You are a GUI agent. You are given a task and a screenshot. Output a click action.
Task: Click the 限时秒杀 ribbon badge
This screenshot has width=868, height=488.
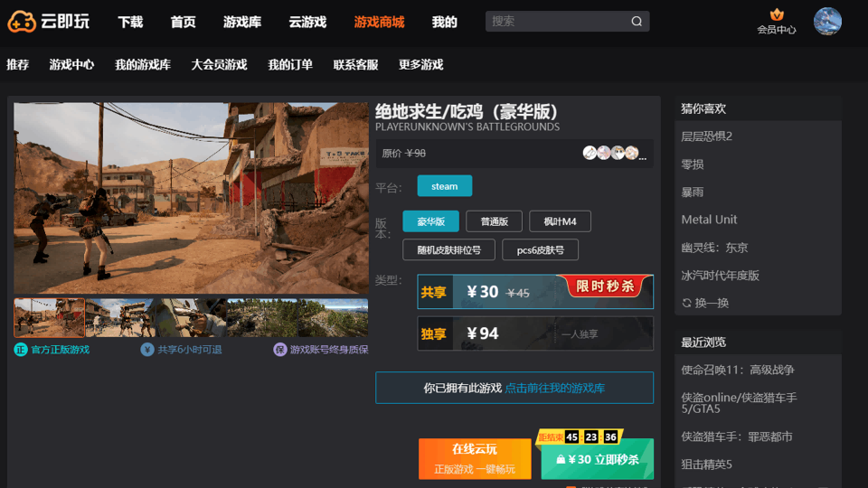605,286
